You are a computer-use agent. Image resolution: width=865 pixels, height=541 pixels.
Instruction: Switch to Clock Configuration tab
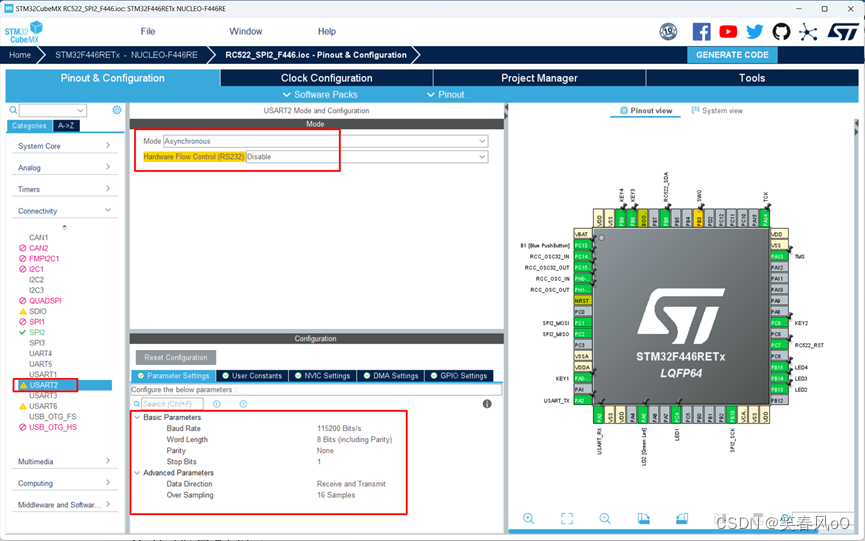click(x=327, y=78)
